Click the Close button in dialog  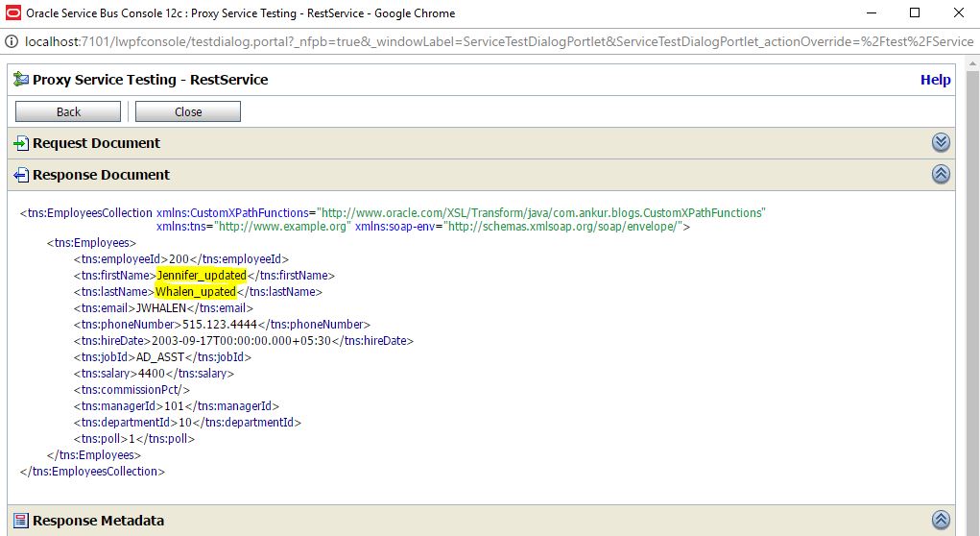[188, 112]
